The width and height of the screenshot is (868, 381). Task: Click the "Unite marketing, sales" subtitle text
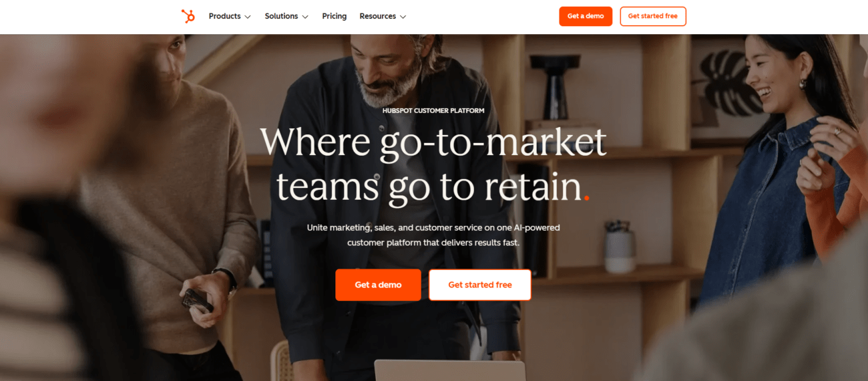click(x=433, y=235)
